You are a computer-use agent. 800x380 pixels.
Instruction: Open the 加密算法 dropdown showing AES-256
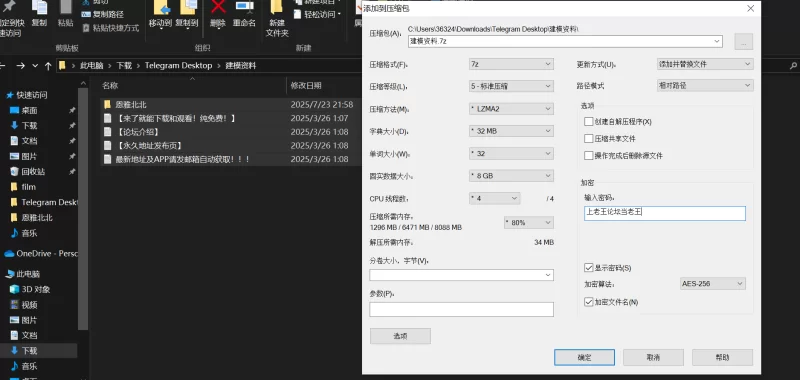click(713, 284)
